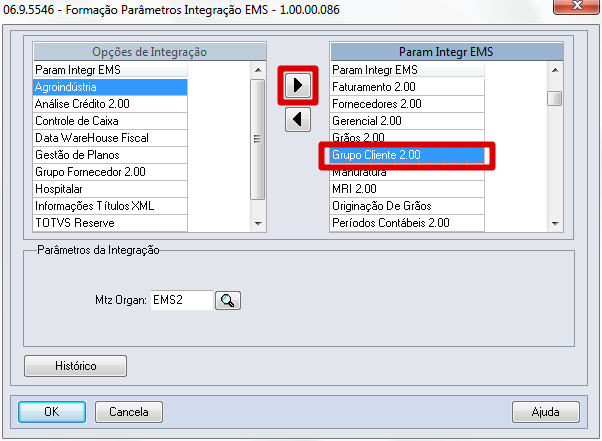The width and height of the screenshot is (602, 441).
Task: Select Grãos 2.00 in right list
Action: 407,137
